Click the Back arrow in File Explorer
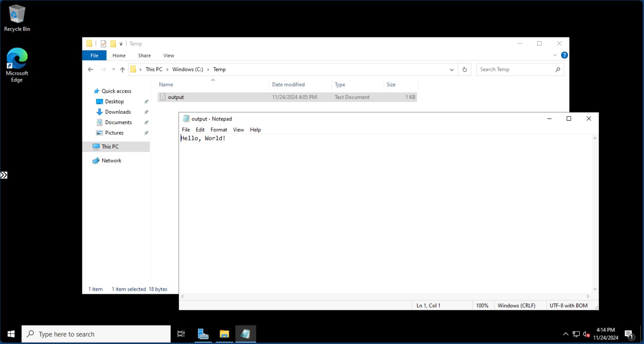 pyautogui.click(x=91, y=69)
